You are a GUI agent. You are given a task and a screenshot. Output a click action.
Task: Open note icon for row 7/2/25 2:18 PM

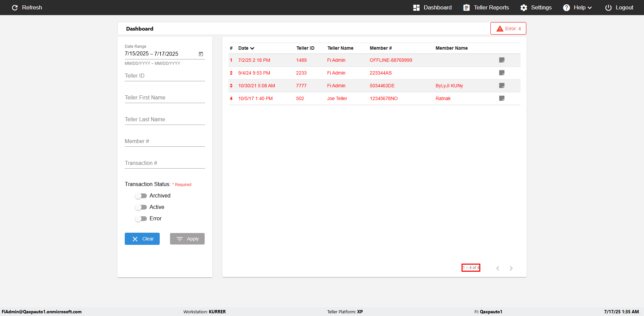(502, 60)
